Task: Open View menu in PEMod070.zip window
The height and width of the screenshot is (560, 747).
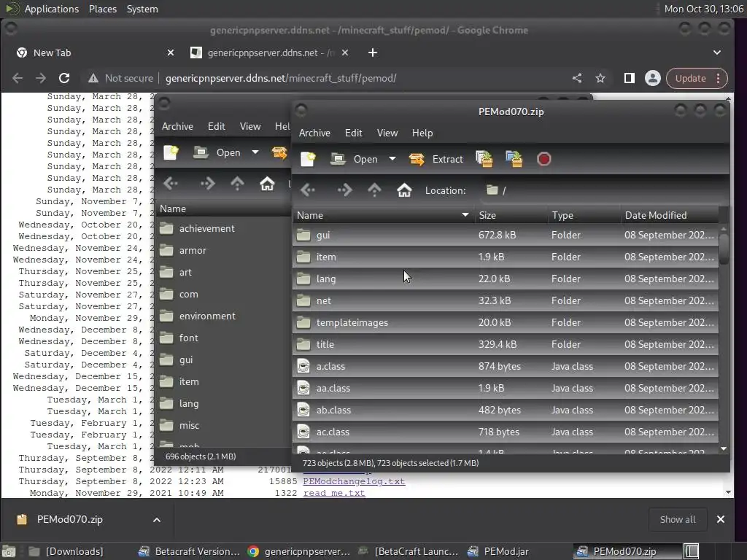Action: pyautogui.click(x=387, y=133)
